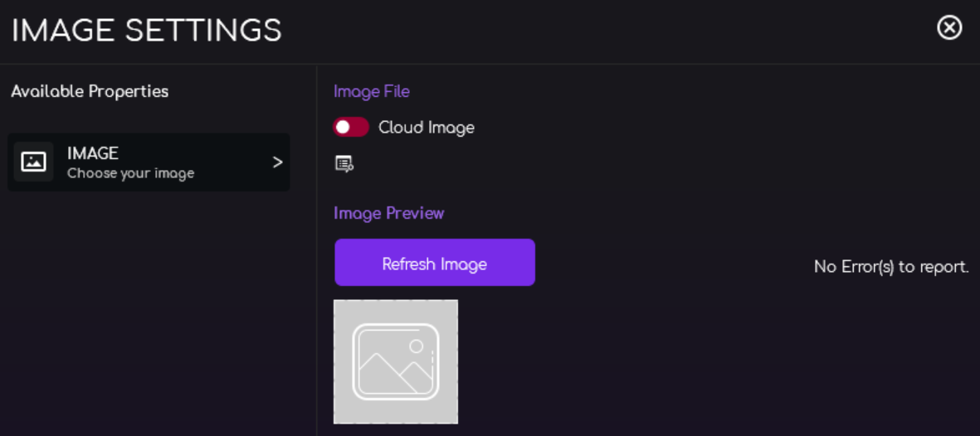Select the IMAGE property row

[x=149, y=162]
